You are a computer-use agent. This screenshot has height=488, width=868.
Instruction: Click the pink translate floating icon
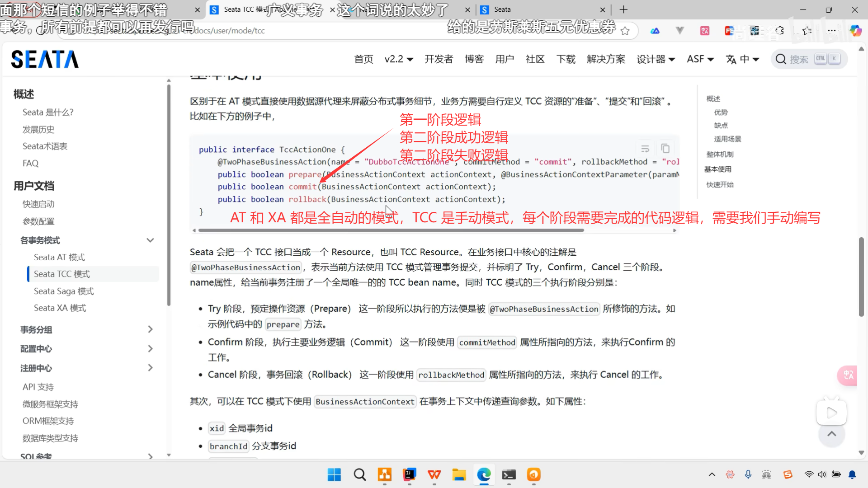pyautogui.click(x=848, y=375)
